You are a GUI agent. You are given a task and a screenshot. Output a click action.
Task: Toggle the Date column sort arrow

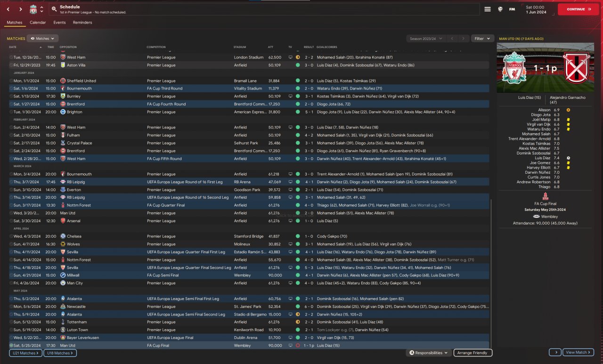pyautogui.click(x=41, y=47)
